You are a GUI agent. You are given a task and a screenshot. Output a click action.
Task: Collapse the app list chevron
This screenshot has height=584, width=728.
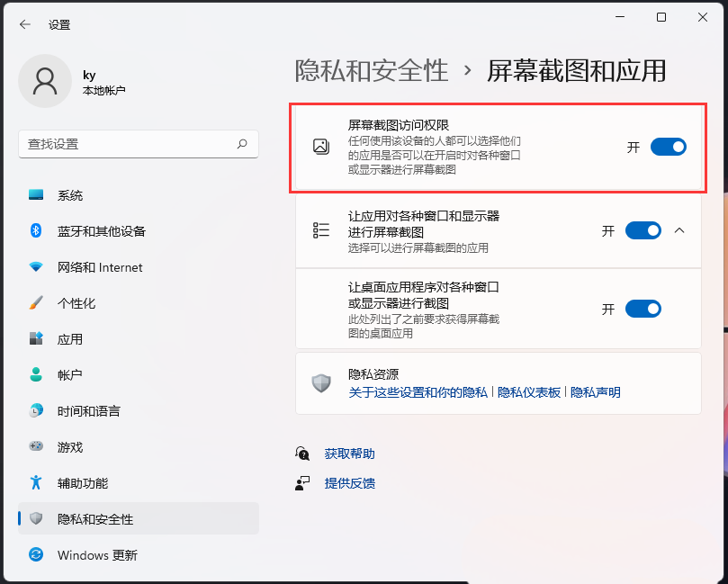(x=679, y=230)
